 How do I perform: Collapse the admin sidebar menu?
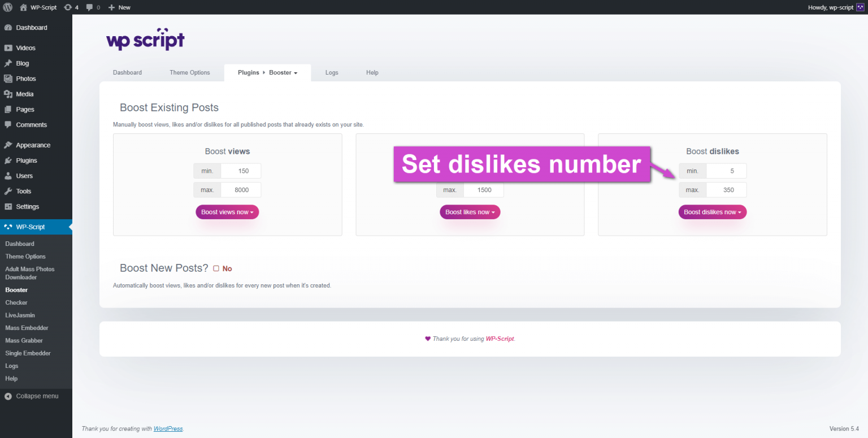click(36, 396)
